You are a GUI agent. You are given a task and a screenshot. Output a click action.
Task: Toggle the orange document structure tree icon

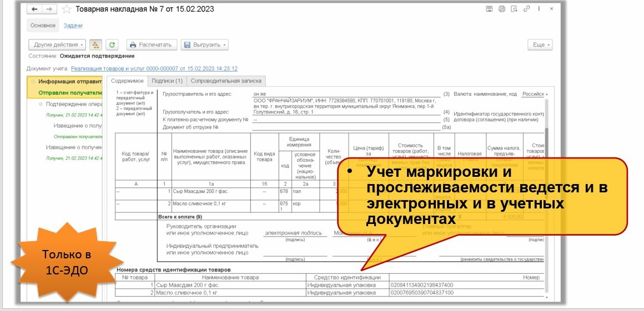(x=95, y=45)
